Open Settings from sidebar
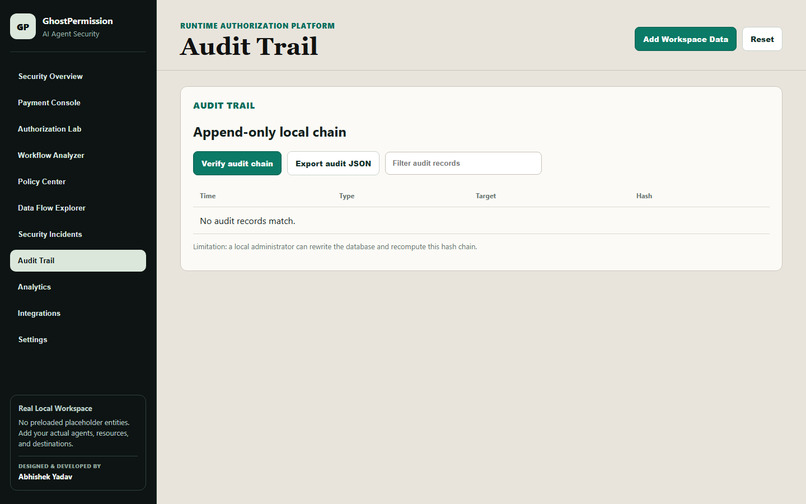 click(x=78, y=339)
